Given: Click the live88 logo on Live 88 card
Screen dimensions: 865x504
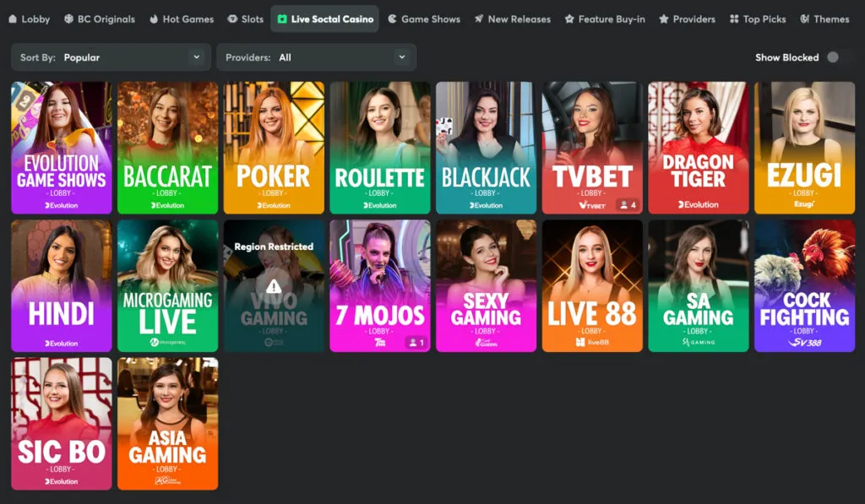Looking at the screenshot, I should (592, 343).
